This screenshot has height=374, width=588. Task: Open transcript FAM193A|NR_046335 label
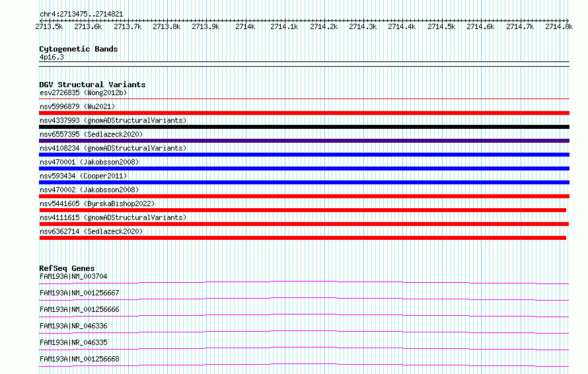(x=73, y=342)
